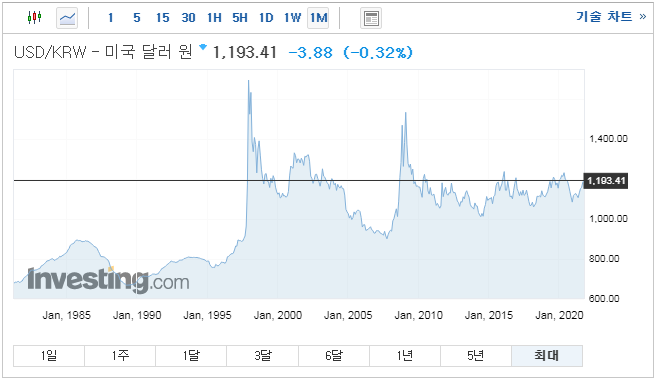
Task: Click the Jan, 1995 date label
Action: (207, 315)
